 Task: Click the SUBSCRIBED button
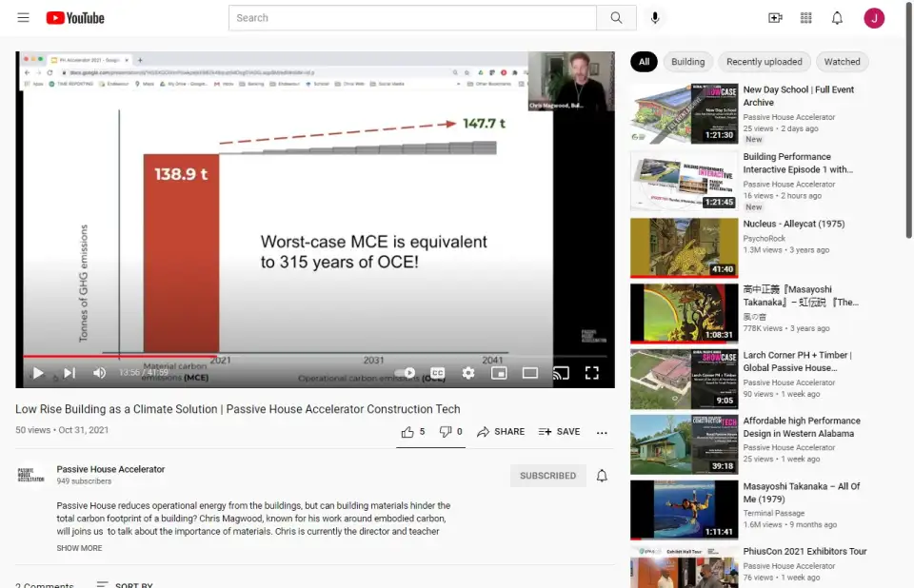tap(547, 476)
